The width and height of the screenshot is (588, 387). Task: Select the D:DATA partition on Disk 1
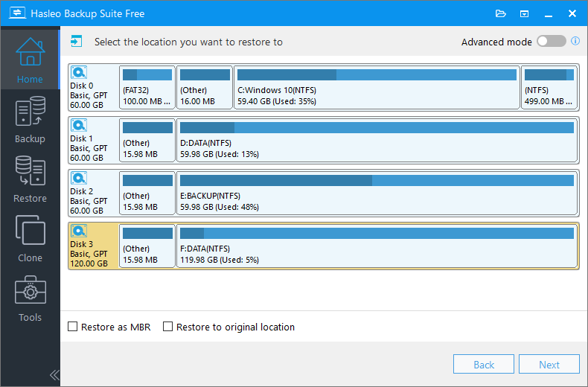377,140
